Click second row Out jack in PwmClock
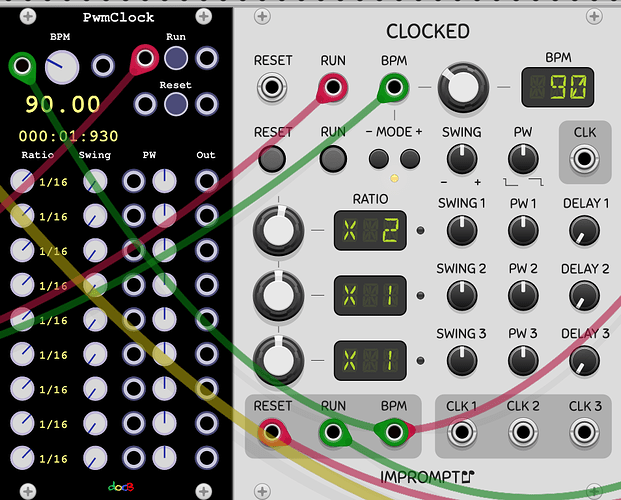 [207, 216]
